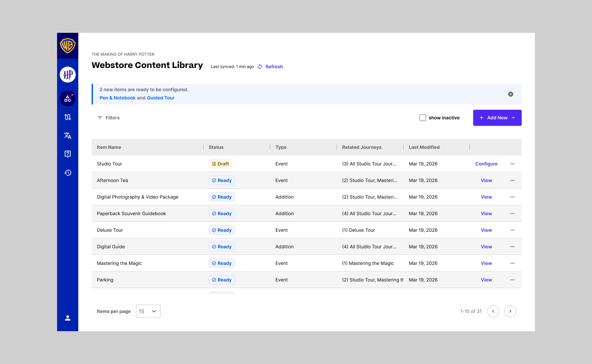Click the '(1) Deluxe Tour' journeys cell
The image size is (592, 364).
click(359, 230)
